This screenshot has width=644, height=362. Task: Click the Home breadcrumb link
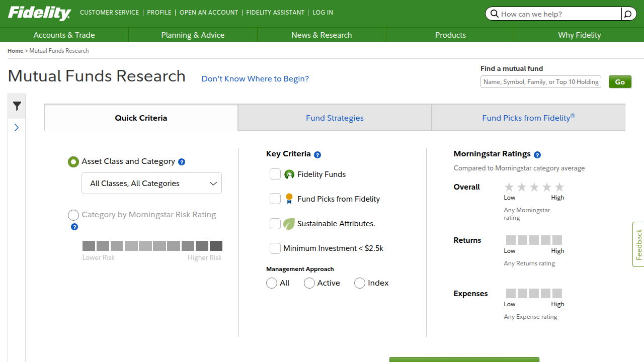pyautogui.click(x=15, y=51)
